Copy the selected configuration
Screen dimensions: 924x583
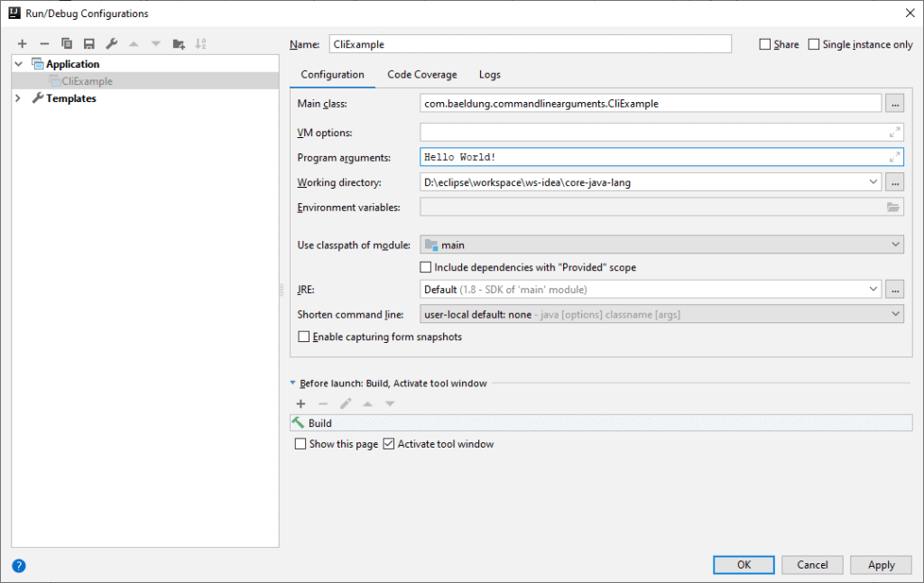tap(67, 43)
